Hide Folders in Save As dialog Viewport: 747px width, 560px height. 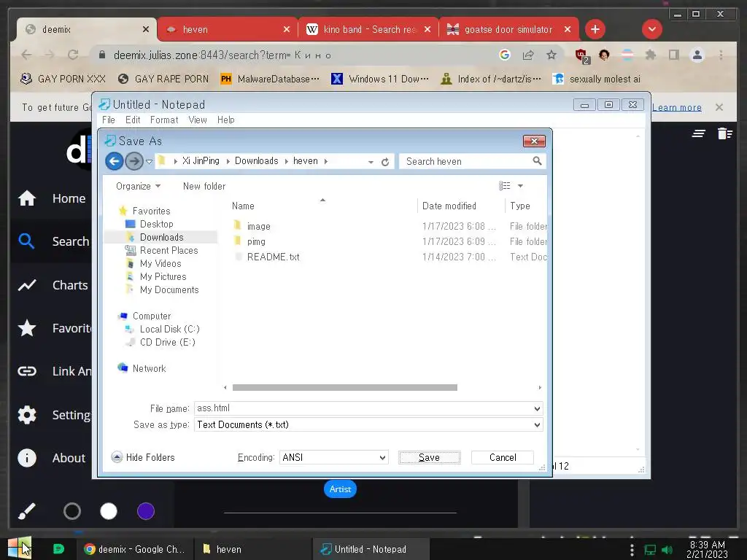(x=143, y=457)
